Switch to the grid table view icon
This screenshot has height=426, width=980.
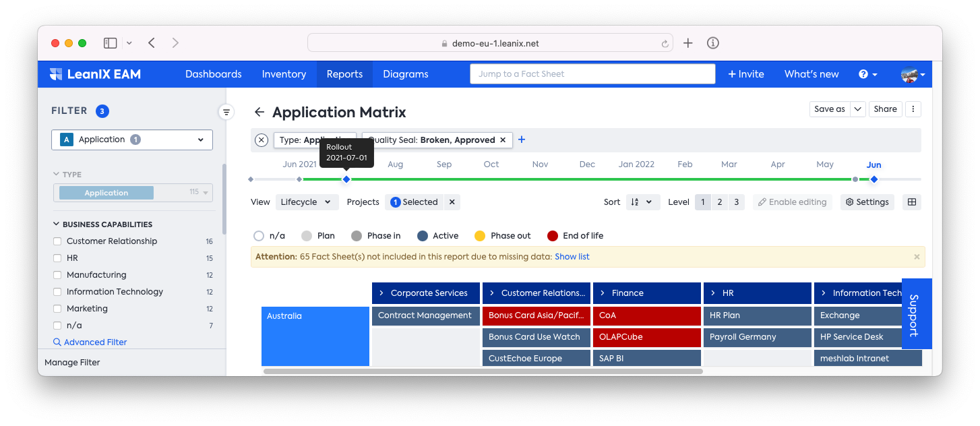point(912,202)
